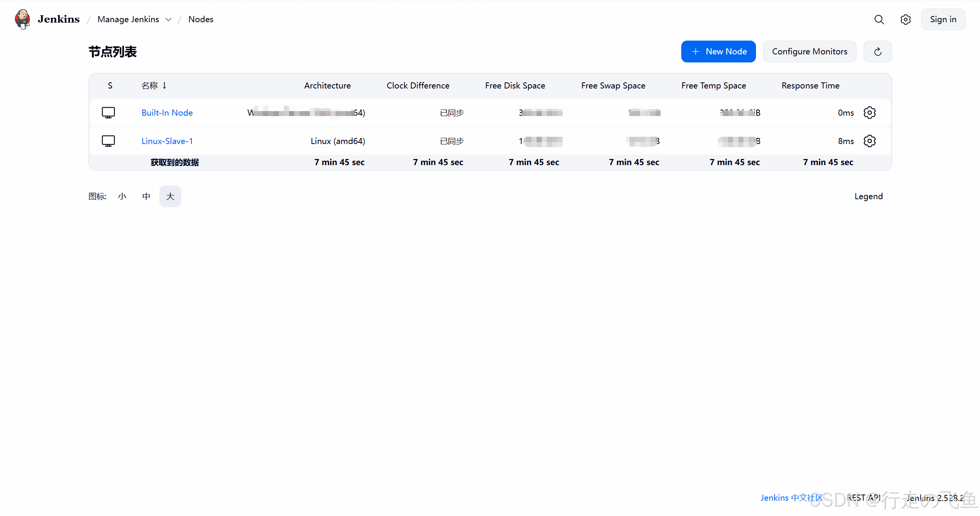Viewport: 980px width, 516px height.
Task: Set icon size to 小
Action: [x=122, y=196]
